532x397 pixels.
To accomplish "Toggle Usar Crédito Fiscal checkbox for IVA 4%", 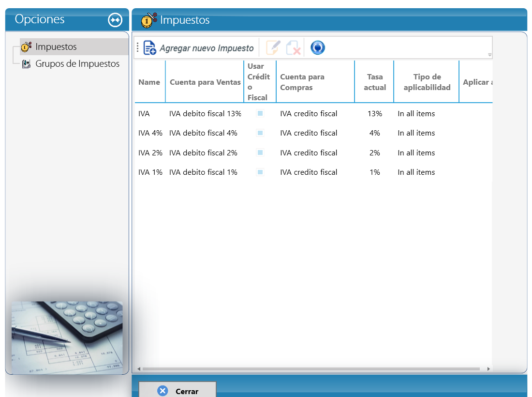I will point(260,133).
